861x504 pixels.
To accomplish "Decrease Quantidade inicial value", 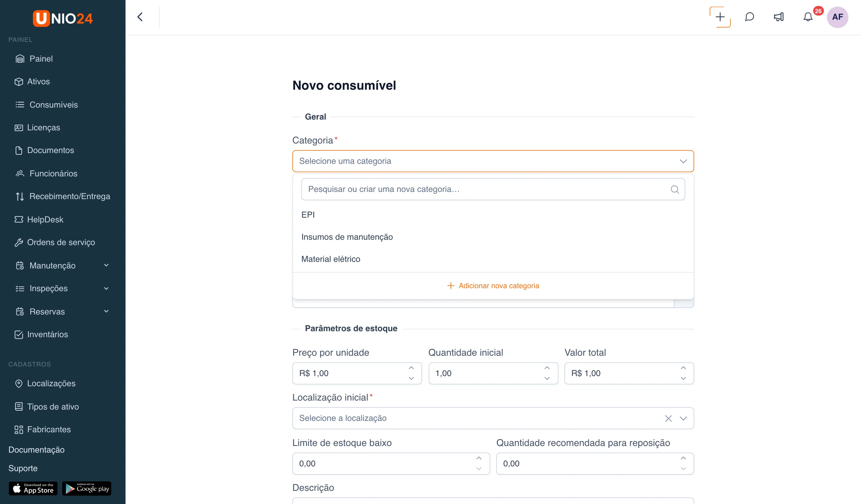I will (547, 379).
